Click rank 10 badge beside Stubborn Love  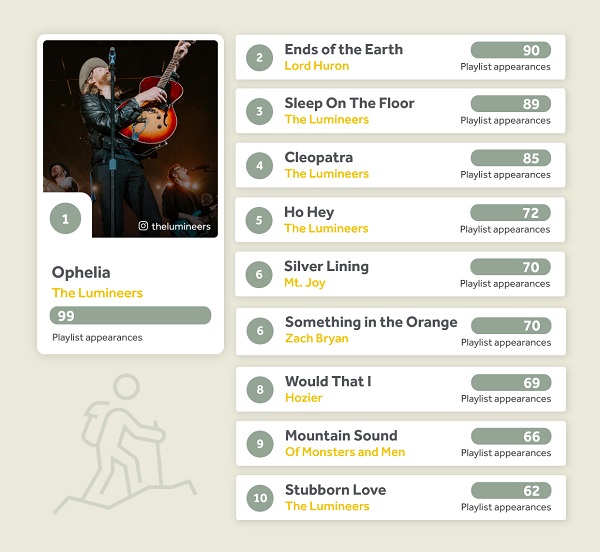coord(260,498)
